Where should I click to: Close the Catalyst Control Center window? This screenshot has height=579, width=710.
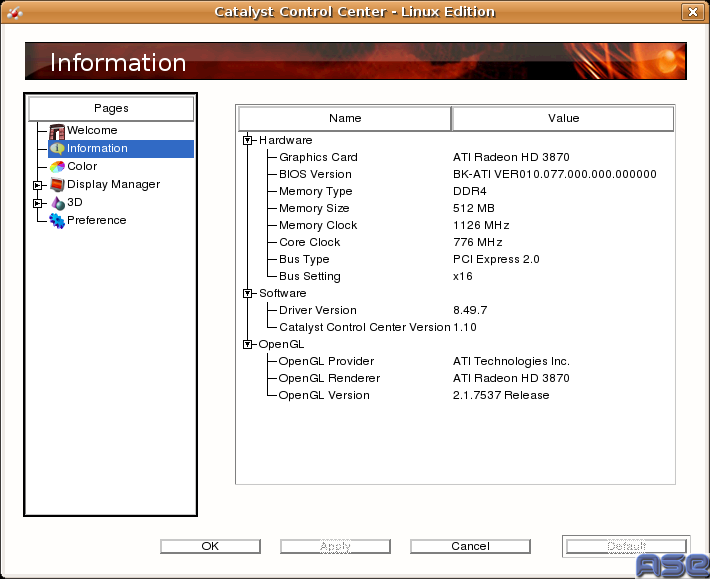pyautogui.click(x=692, y=12)
